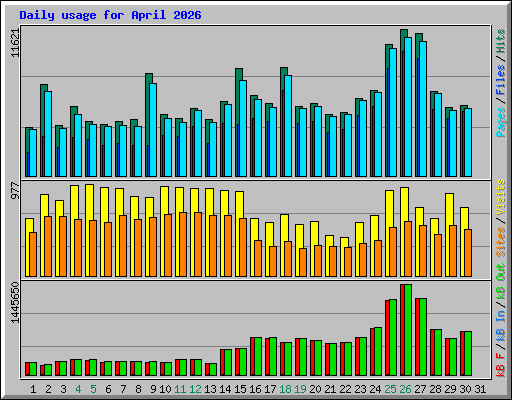Click day 12 on the x-axis

[x=195, y=389]
